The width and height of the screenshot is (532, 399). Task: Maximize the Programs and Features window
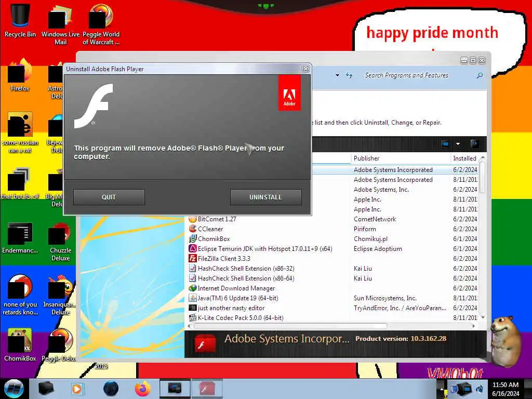point(473,61)
